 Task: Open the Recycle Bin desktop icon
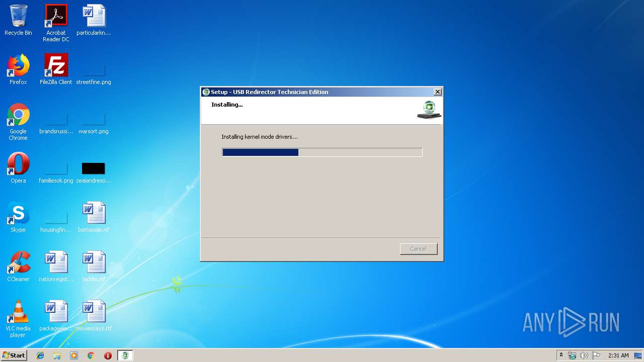pos(18,21)
